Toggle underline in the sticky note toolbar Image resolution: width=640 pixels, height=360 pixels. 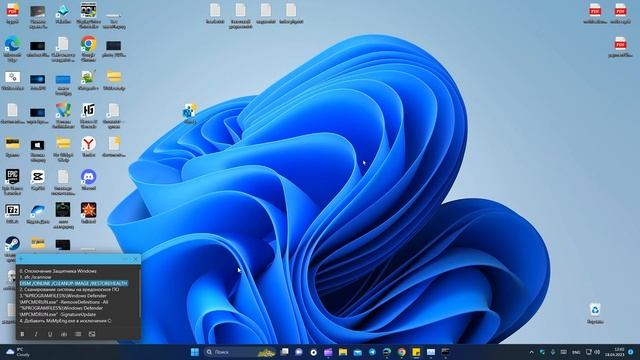coord(50,334)
